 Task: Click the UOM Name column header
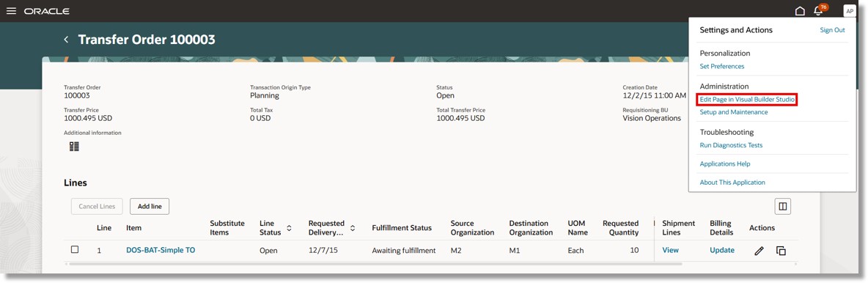578,227
